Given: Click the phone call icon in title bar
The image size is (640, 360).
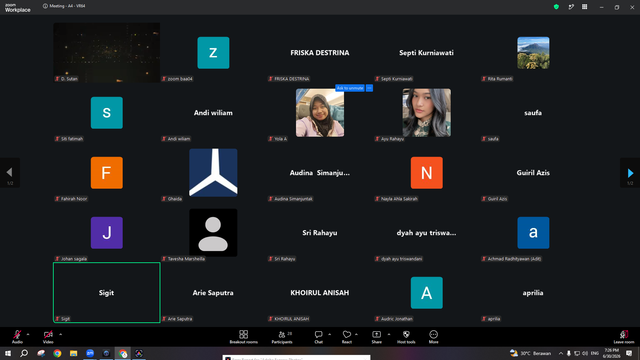Looking at the screenshot, I should (571, 7).
